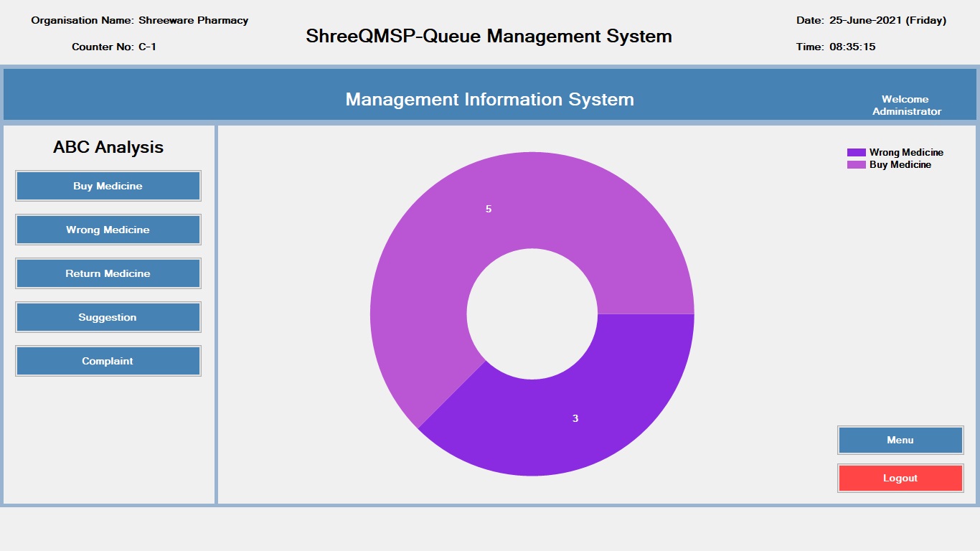
Task: Click the Buy Medicine legend label
Action: pyautogui.click(x=900, y=164)
